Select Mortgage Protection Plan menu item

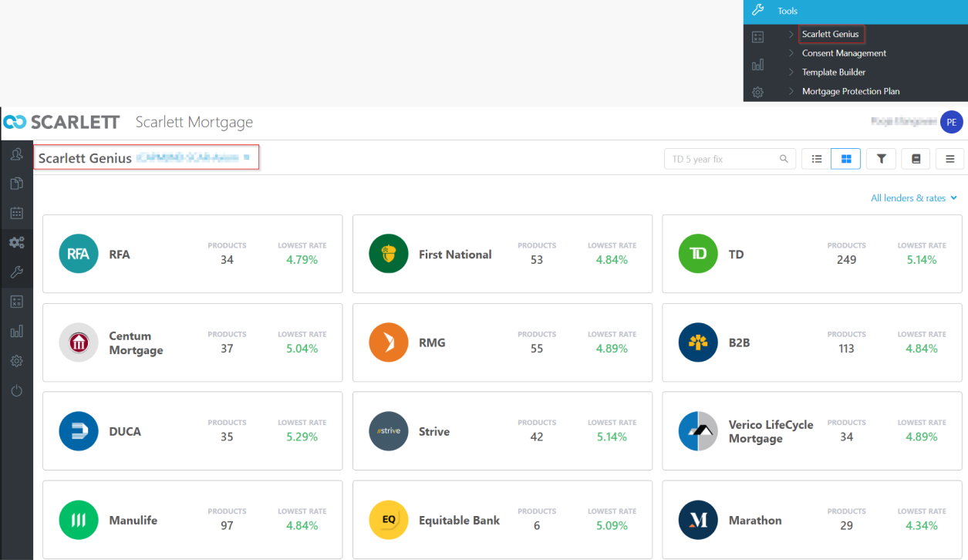851,91
